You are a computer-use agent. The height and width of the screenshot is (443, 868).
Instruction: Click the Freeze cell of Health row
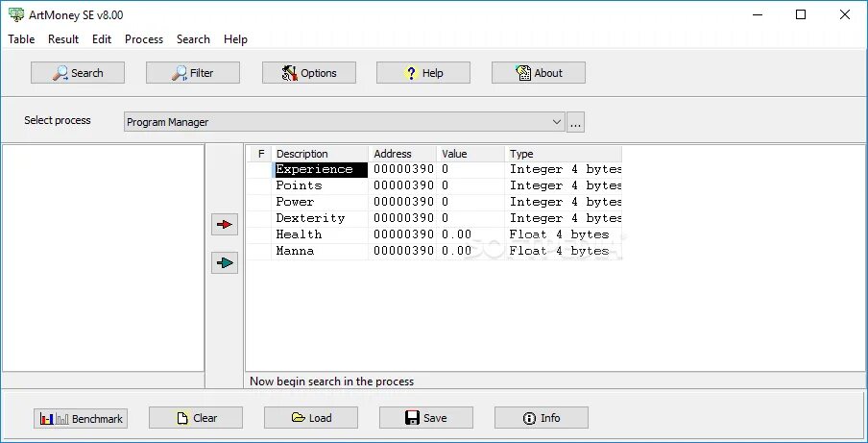tap(259, 234)
